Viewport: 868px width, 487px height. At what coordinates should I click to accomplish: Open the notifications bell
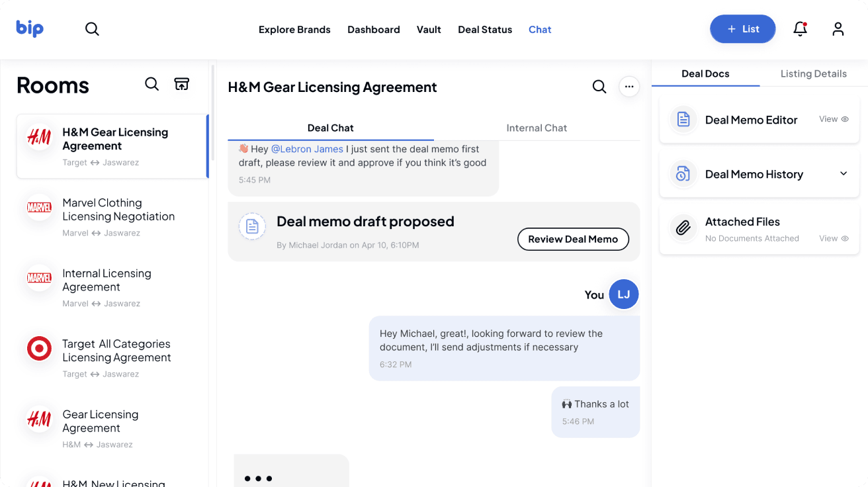click(800, 29)
